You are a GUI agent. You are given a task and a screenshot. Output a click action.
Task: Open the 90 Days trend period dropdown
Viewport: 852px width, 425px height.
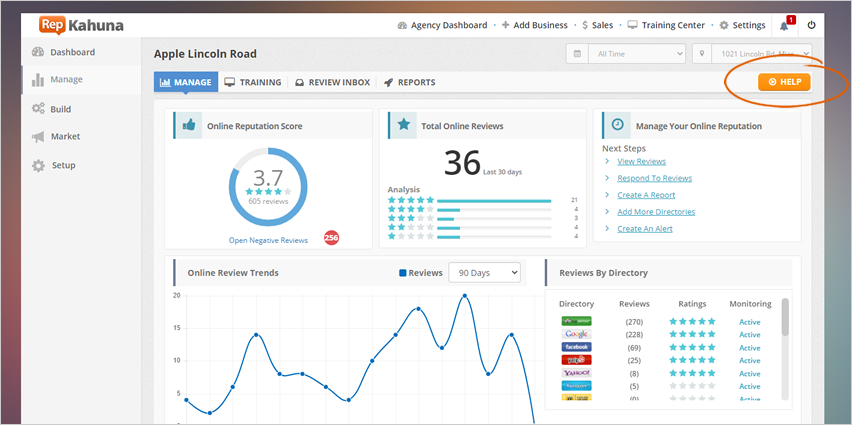point(484,272)
